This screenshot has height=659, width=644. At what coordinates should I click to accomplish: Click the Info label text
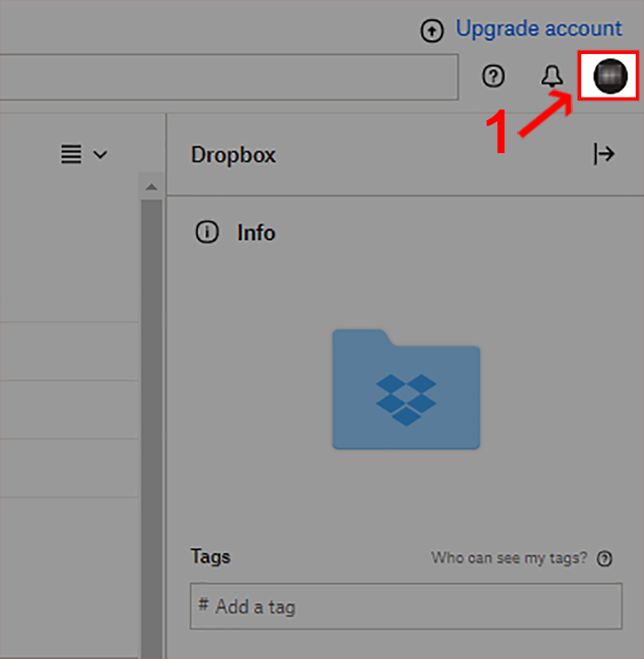(x=256, y=232)
